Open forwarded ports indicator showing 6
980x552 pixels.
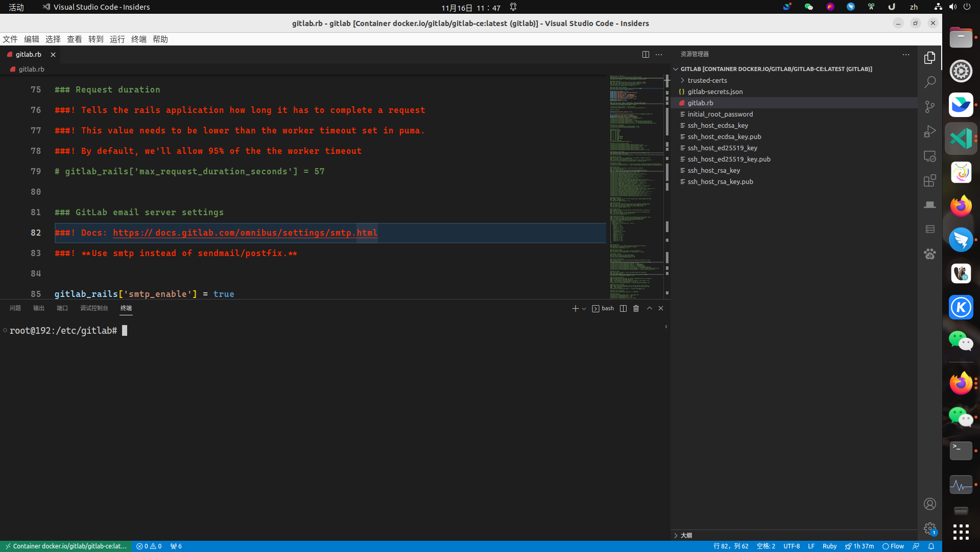[x=176, y=546]
